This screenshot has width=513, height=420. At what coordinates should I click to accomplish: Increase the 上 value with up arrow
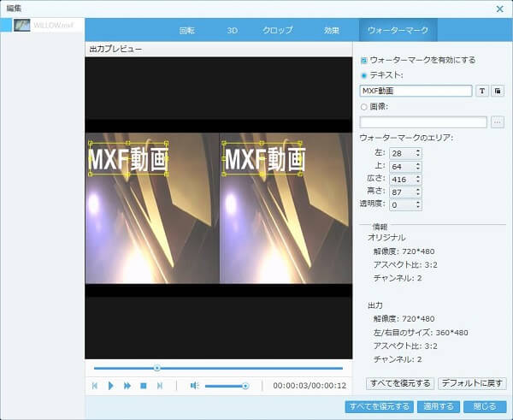pyautogui.click(x=418, y=164)
